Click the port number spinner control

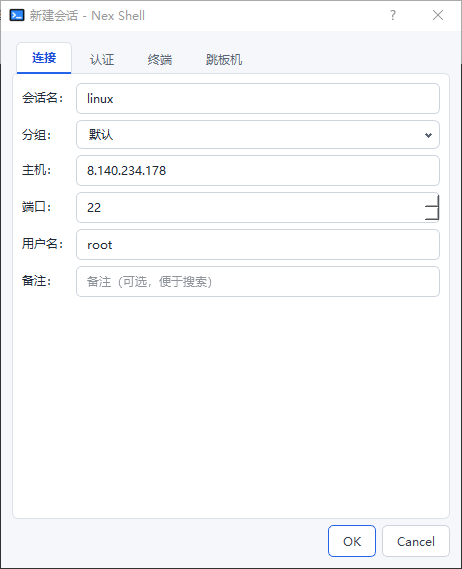pyautogui.click(x=432, y=208)
